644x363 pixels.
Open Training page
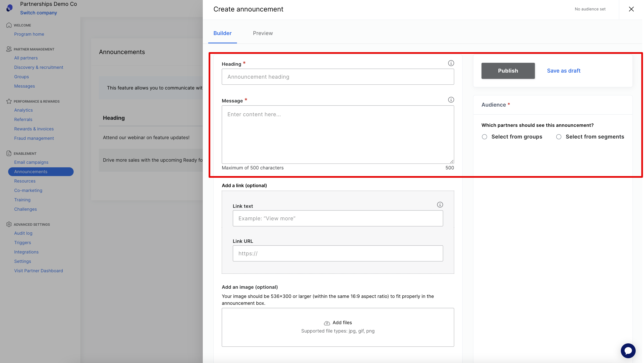pyautogui.click(x=22, y=200)
